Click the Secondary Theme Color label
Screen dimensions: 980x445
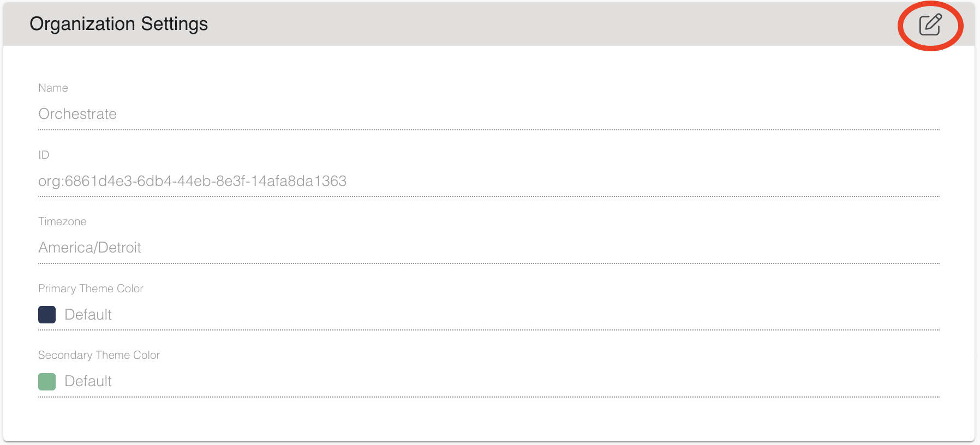[x=99, y=355]
